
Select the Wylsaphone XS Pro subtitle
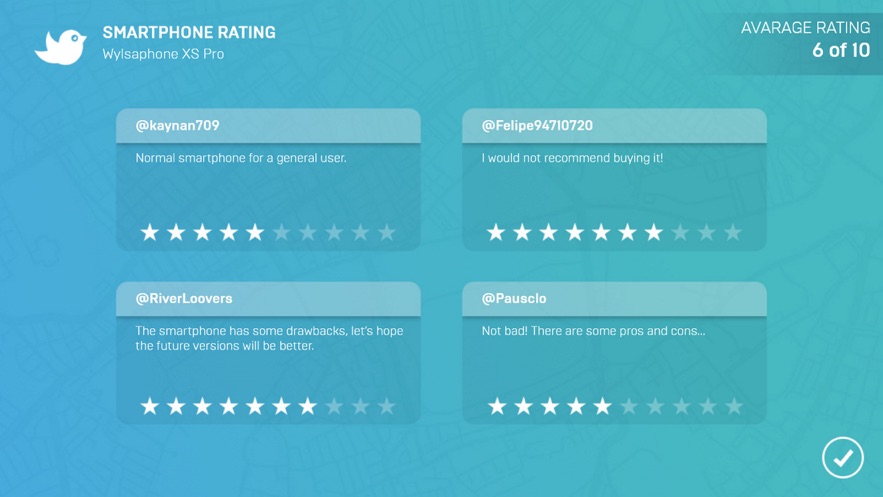tap(163, 54)
